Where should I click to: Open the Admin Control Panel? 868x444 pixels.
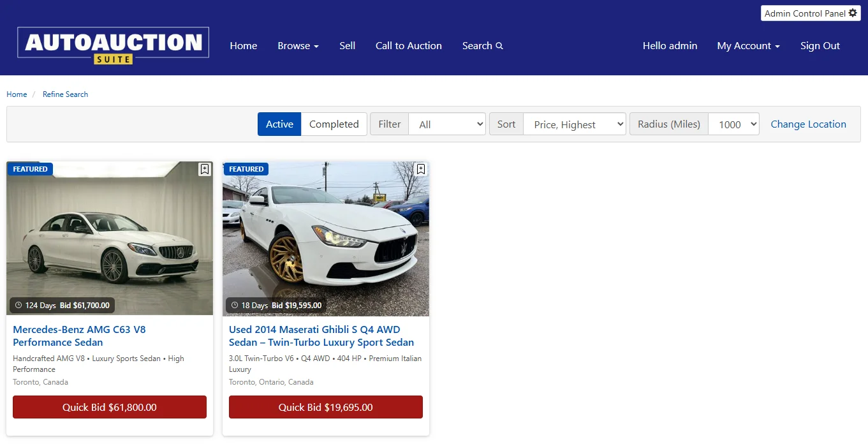(x=811, y=13)
